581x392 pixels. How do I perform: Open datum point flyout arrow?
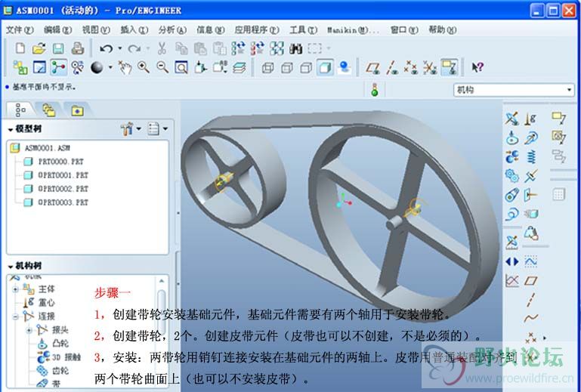(544, 338)
